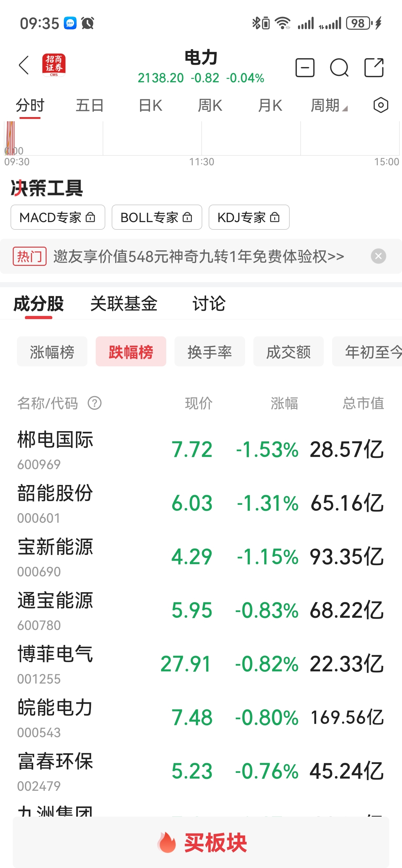Open the 郴电国际 600969 stock row

[201, 450]
